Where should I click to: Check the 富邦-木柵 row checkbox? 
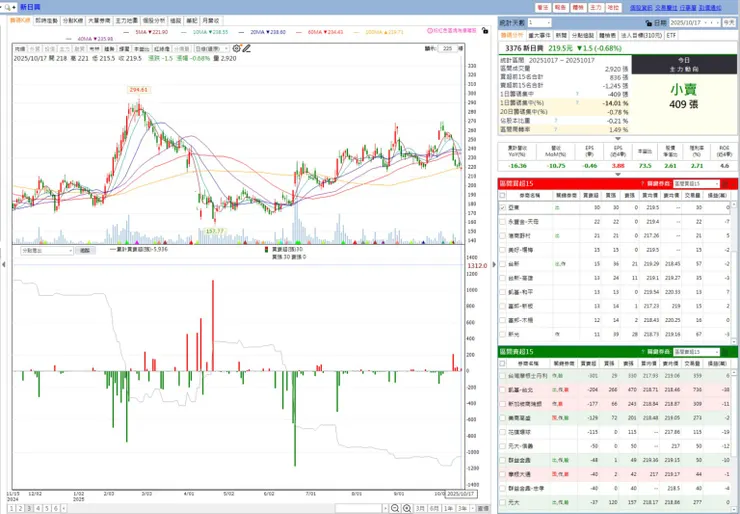(x=503, y=320)
